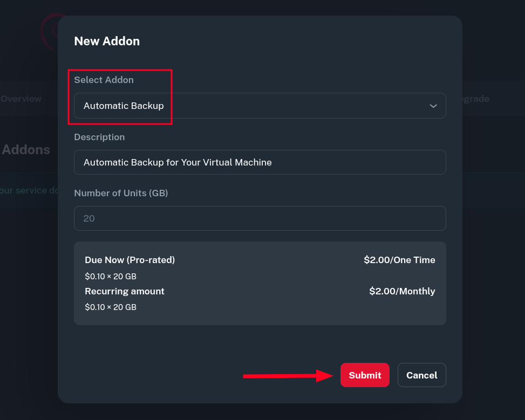Image resolution: width=525 pixels, height=420 pixels.
Task: Click the rate line under Due Now
Action: pyautogui.click(x=111, y=277)
